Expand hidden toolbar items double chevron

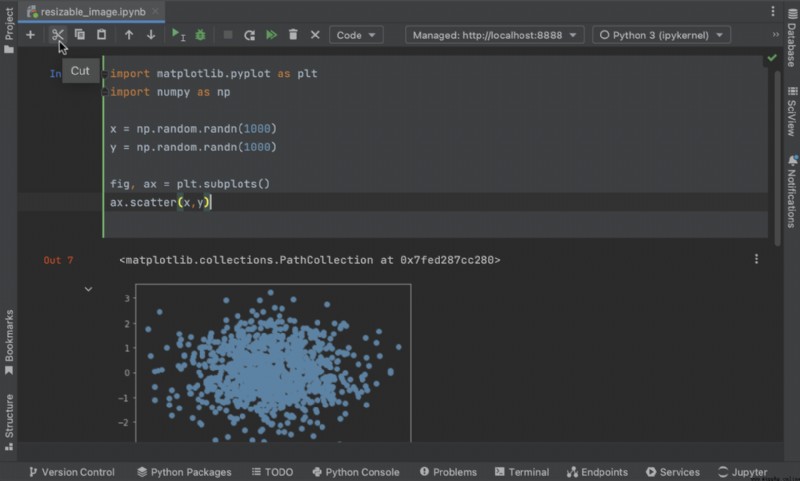tap(776, 35)
